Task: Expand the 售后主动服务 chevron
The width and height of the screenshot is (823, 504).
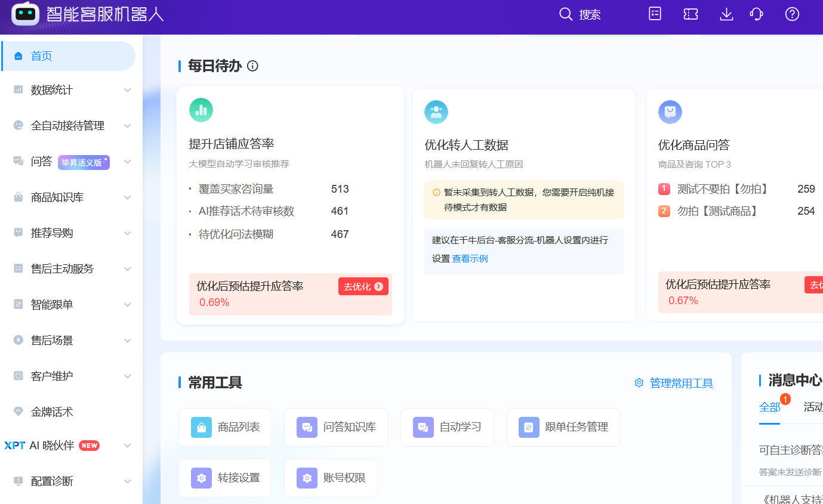Action: [127, 269]
